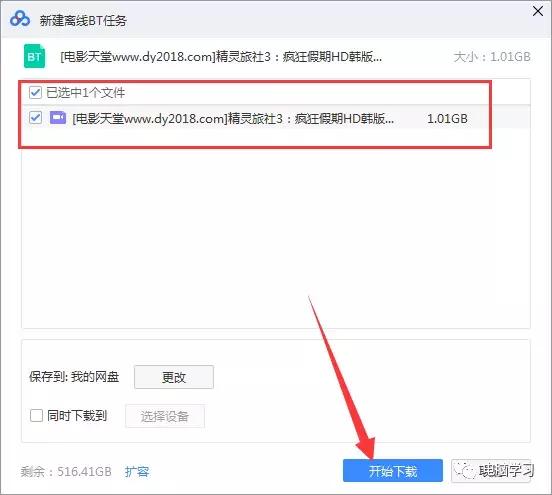Click the 1.01GB size value in the file row
Screen dimensions: 552x495
(x=447, y=119)
